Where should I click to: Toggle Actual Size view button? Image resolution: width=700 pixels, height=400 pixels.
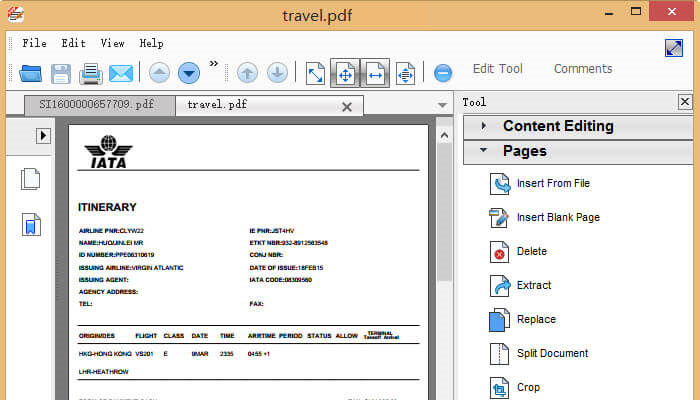[x=315, y=73]
